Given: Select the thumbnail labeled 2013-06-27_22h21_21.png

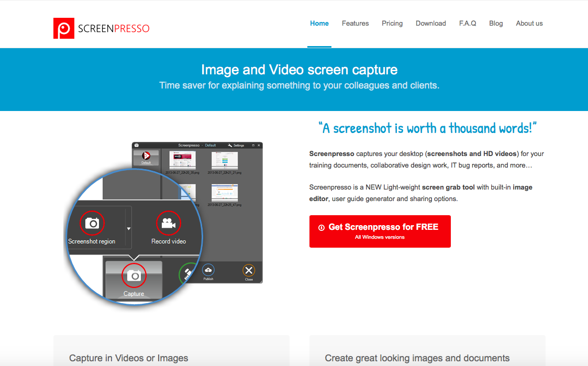Looking at the screenshot, I should (224, 161).
